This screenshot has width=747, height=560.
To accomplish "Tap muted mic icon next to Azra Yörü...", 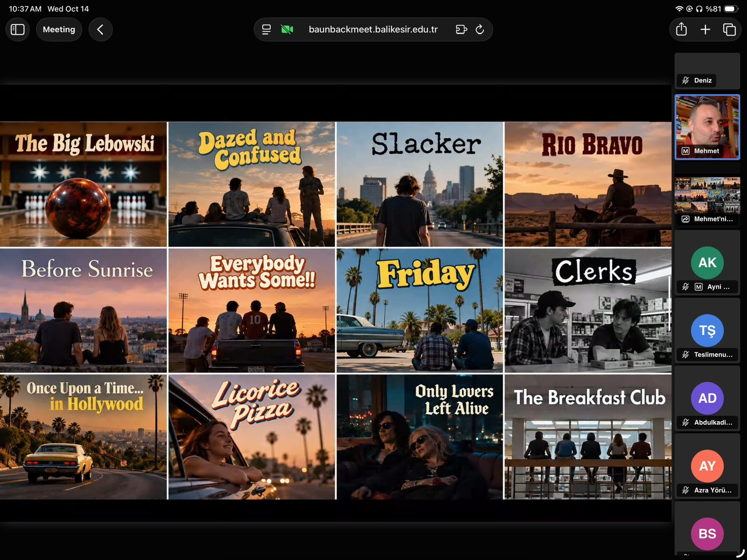I will pyautogui.click(x=685, y=490).
